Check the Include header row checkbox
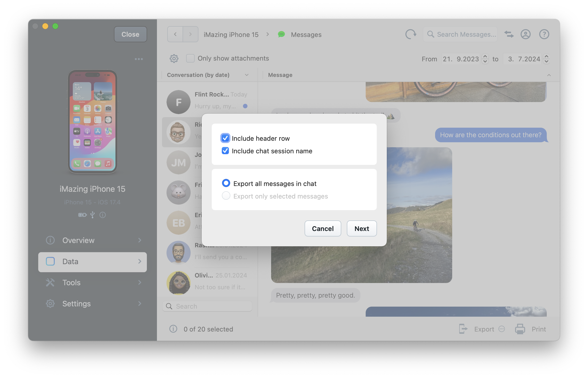588x378 pixels. point(225,138)
